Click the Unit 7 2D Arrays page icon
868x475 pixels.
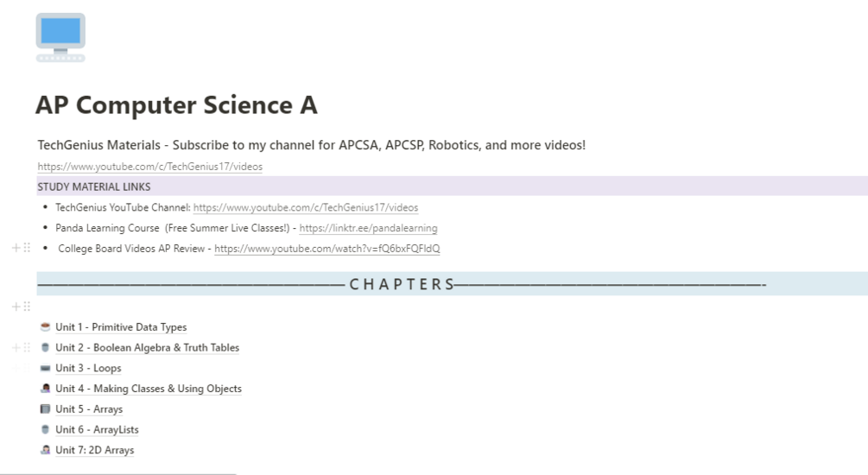click(45, 450)
